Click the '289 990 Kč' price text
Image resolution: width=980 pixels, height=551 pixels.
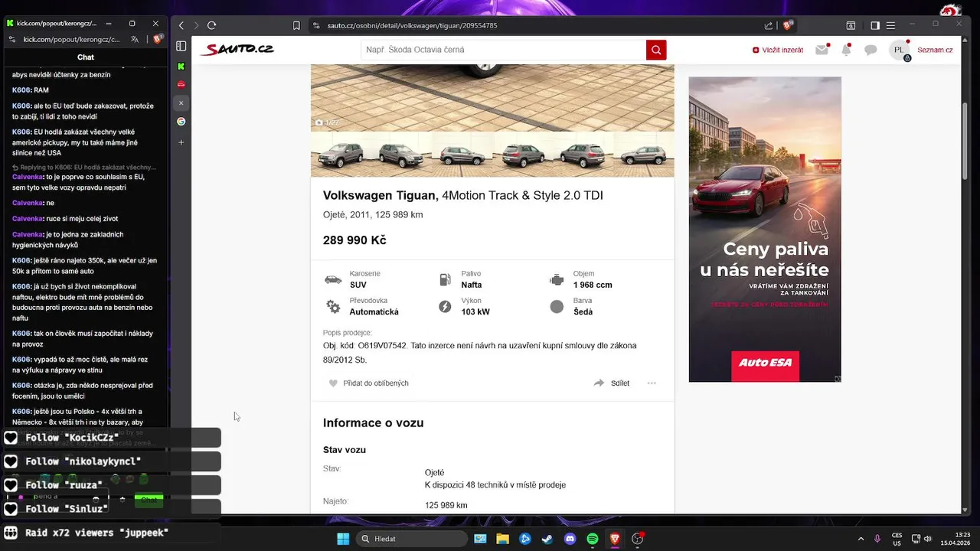pos(354,240)
